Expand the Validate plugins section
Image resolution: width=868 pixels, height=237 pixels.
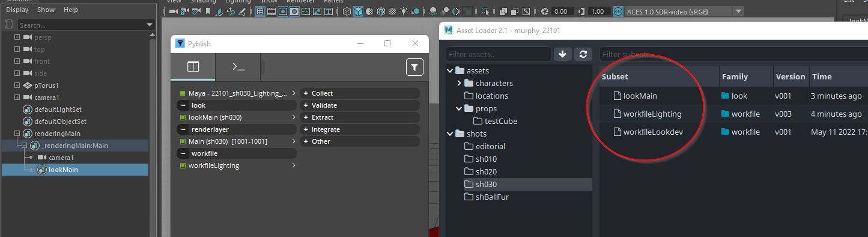pos(305,105)
